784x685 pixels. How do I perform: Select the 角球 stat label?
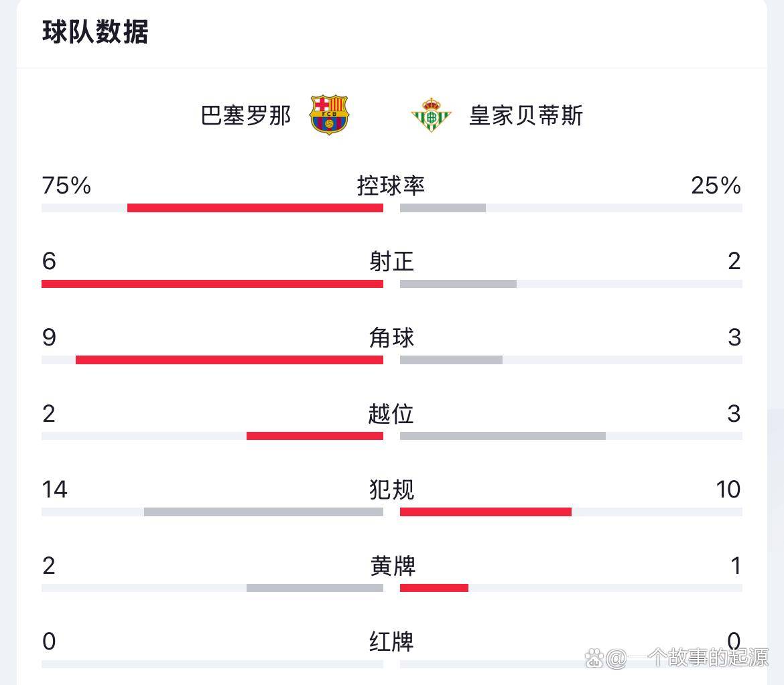point(391,337)
